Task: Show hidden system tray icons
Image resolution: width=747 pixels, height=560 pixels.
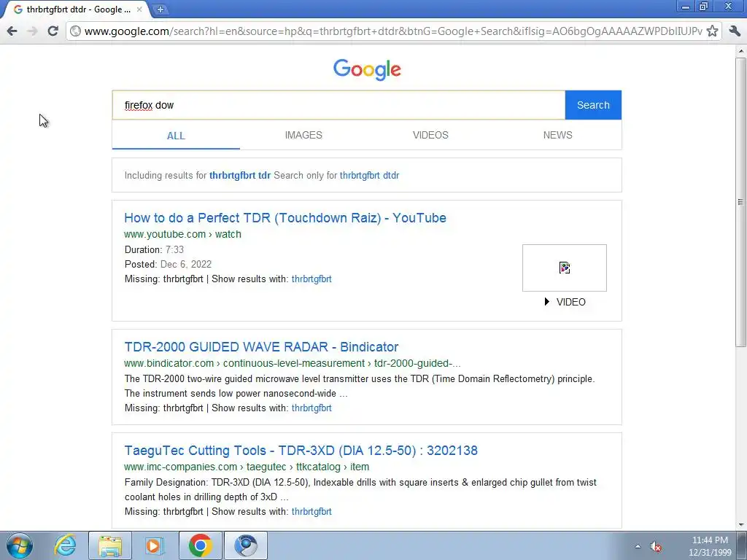Action: tap(638, 546)
